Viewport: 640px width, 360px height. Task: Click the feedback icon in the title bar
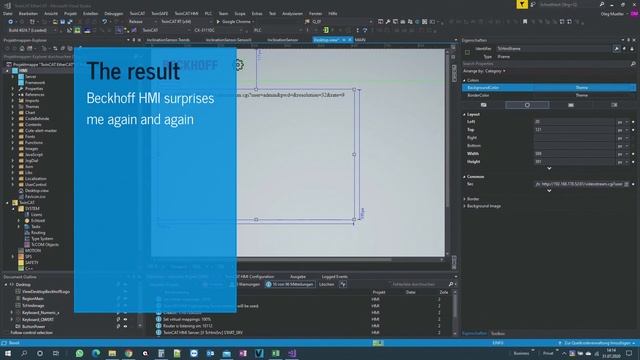533,4
